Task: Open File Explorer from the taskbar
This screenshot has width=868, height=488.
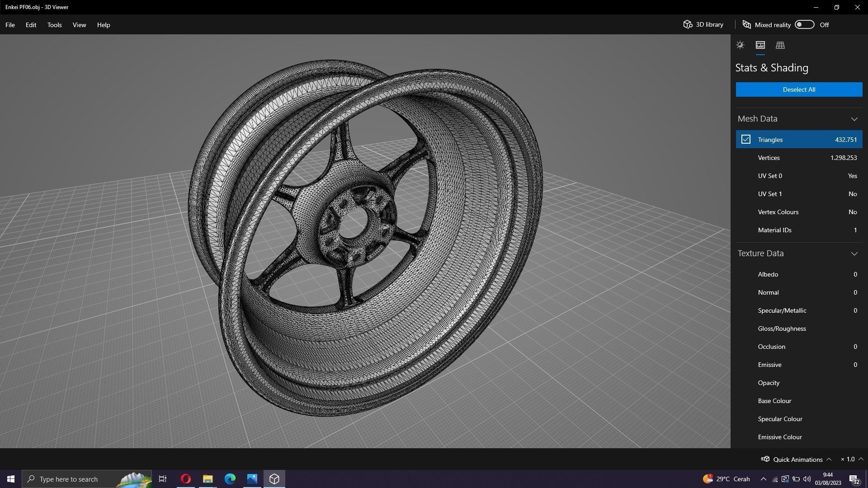Action: tap(208, 479)
